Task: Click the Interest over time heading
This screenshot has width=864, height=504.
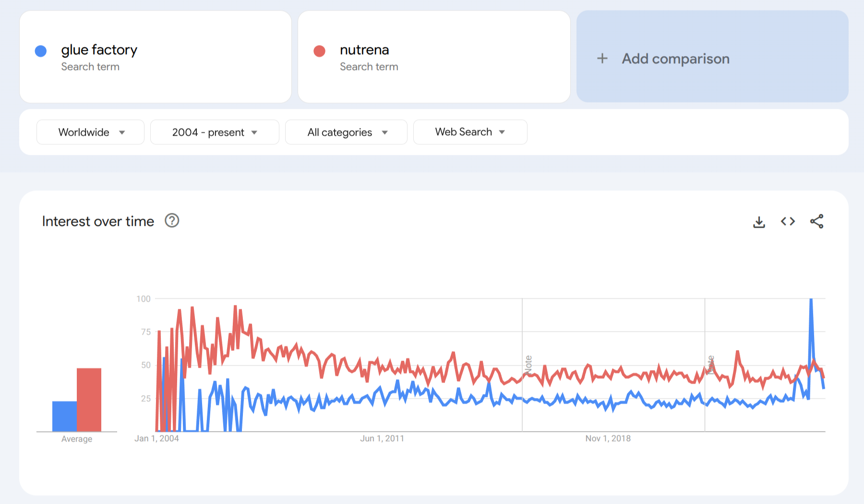Action: [x=98, y=222]
